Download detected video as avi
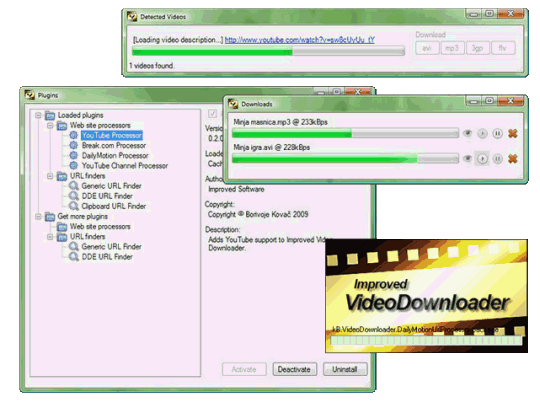This screenshot has height=408, width=540. point(427,48)
